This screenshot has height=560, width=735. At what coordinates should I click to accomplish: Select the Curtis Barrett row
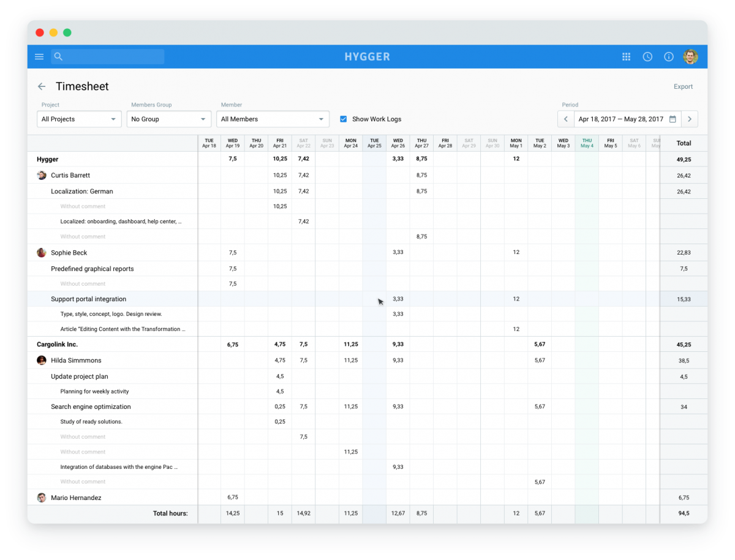[367, 175]
